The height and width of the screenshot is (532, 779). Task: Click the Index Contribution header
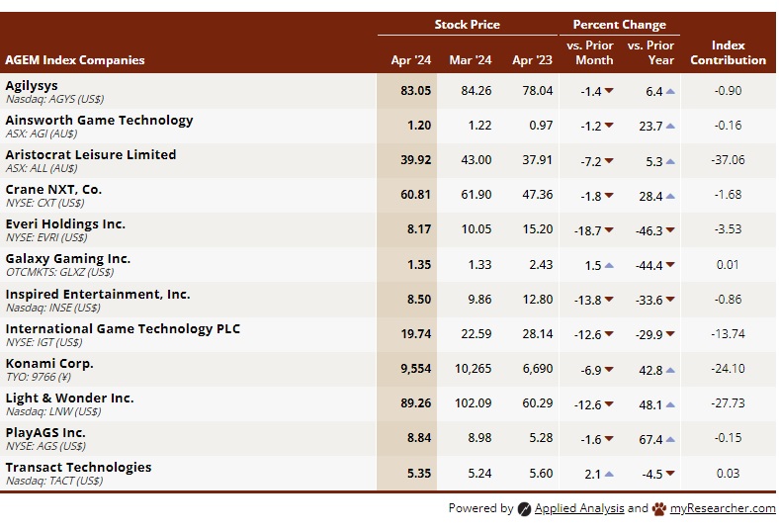click(x=728, y=52)
